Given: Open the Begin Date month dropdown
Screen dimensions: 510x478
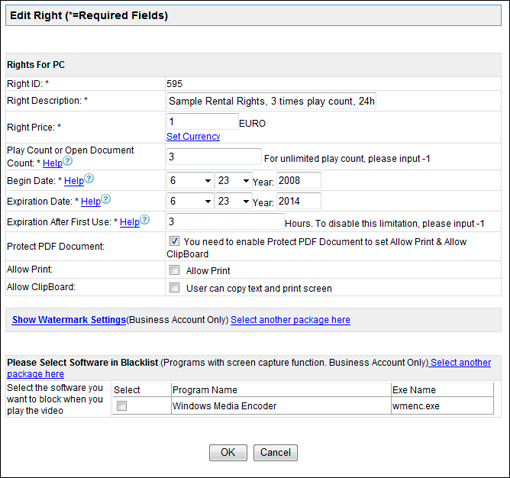Looking at the screenshot, I should (x=190, y=181).
